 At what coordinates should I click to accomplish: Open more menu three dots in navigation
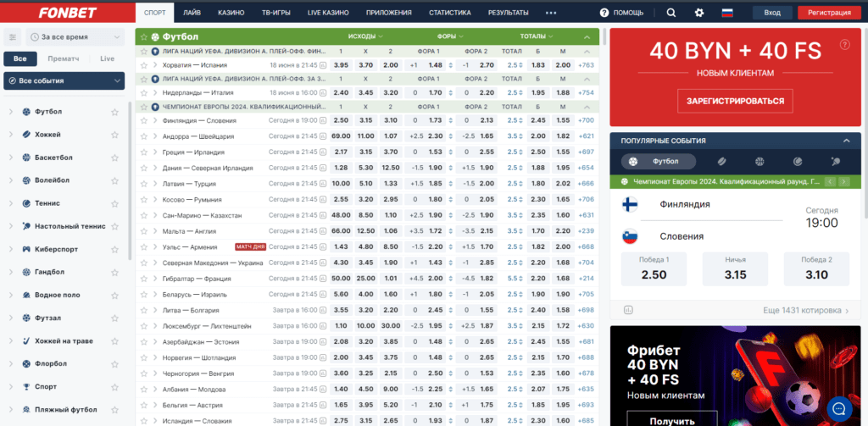[551, 13]
